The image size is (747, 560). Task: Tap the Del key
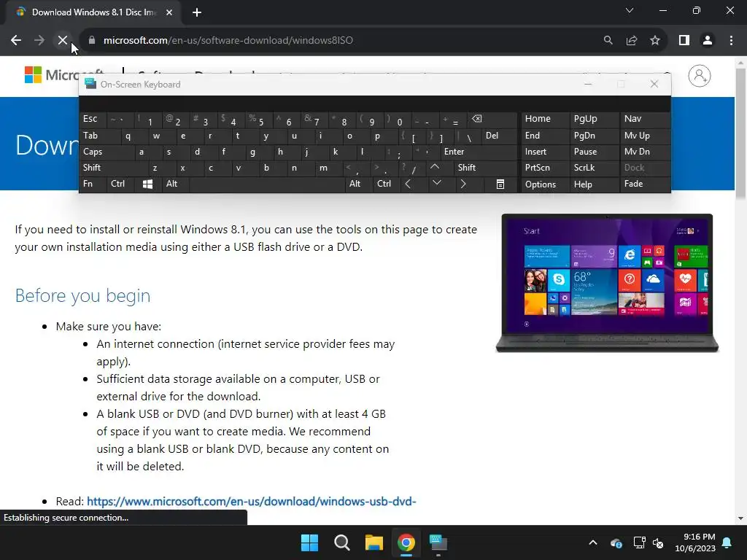click(x=499, y=136)
